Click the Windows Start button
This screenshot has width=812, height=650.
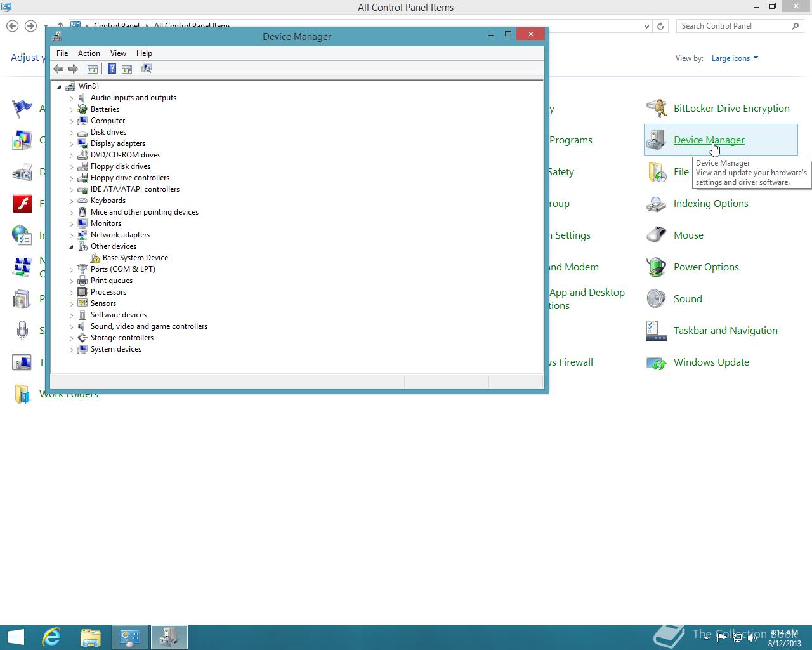(15, 637)
